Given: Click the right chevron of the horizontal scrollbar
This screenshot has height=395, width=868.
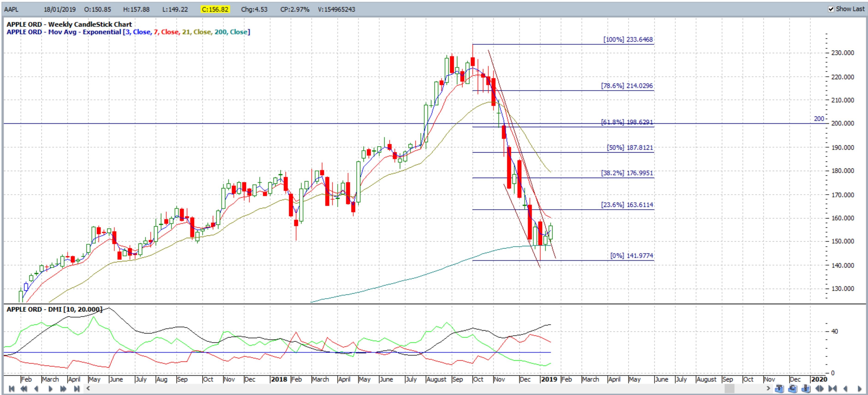Looking at the screenshot, I should pyautogui.click(x=768, y=388).
